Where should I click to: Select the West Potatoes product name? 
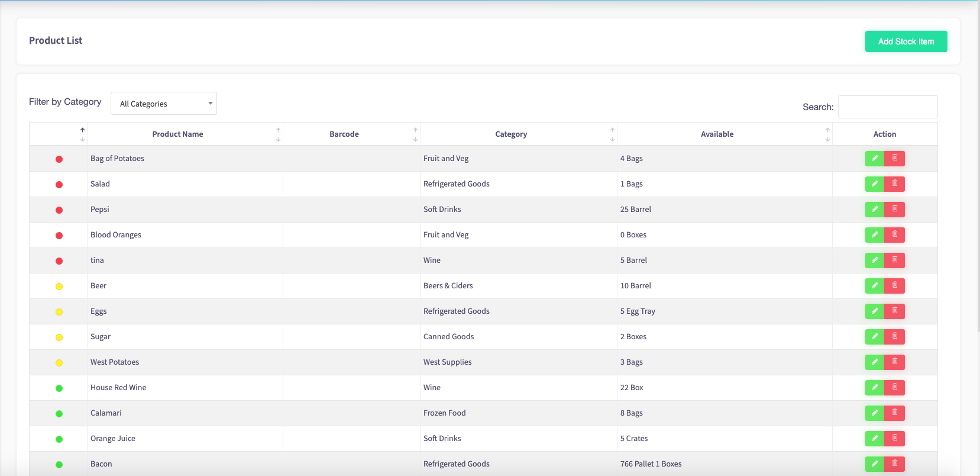115,362
